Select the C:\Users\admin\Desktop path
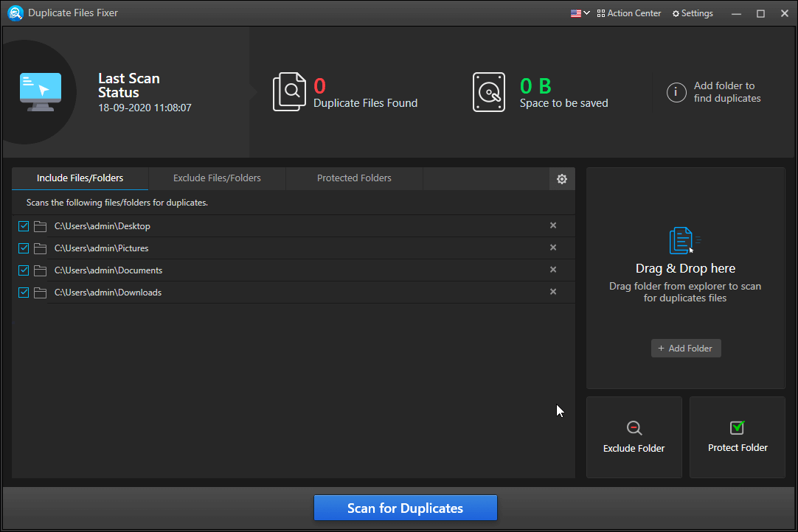The width and height of the screenshot is (798, 532). tap(103, 226)
